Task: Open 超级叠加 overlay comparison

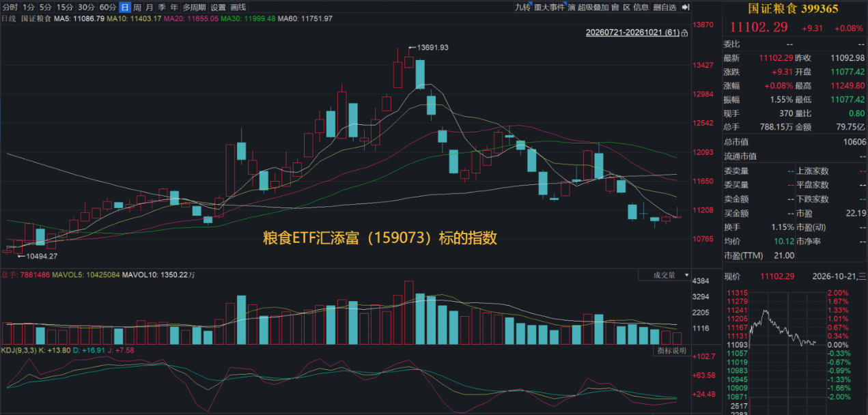Action: (593, 8)
